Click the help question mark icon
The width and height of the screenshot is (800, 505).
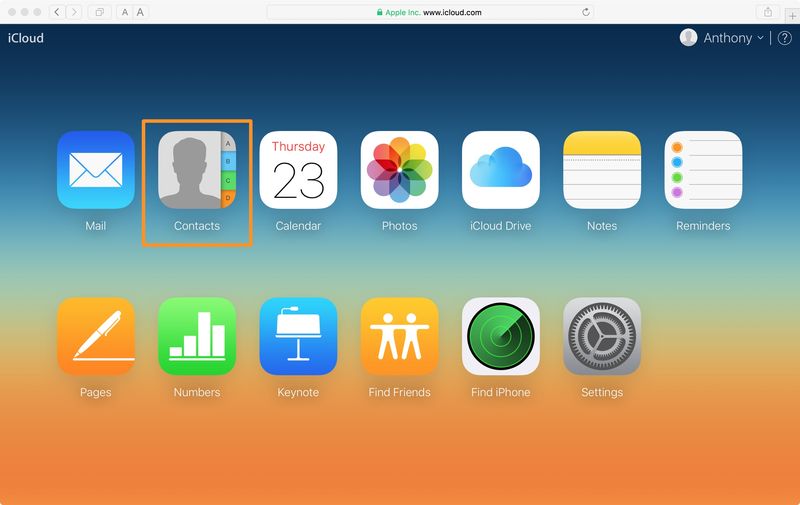coord(785,38)
